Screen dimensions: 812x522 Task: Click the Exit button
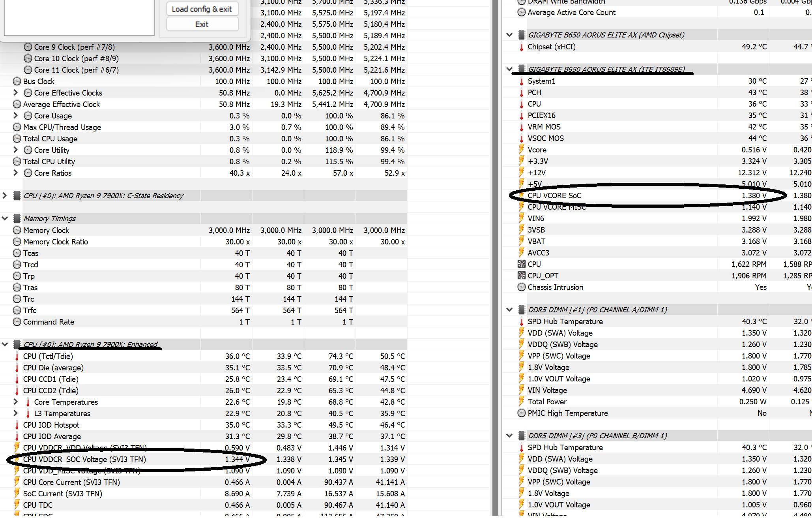[202, 24]
